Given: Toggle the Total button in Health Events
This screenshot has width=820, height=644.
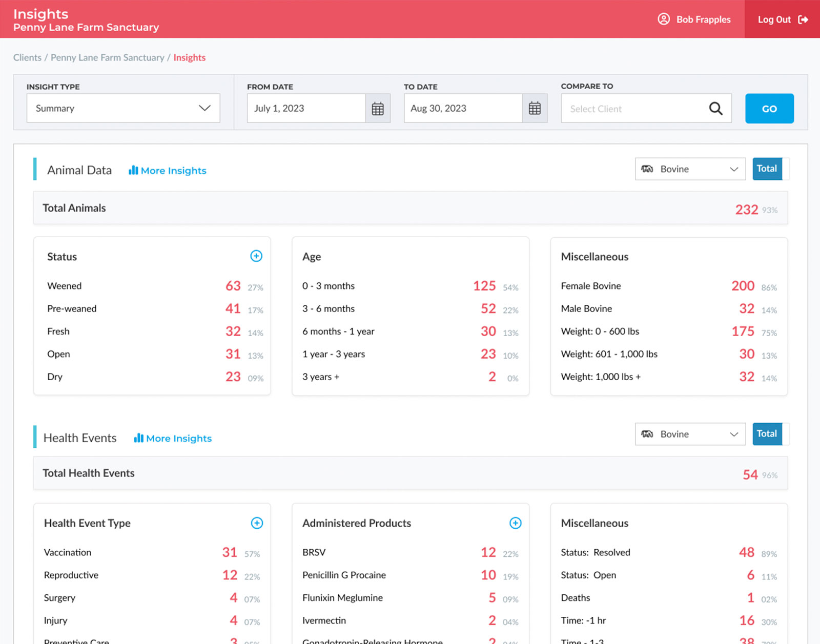Looking at the screenshot, I should coord(767,434).
